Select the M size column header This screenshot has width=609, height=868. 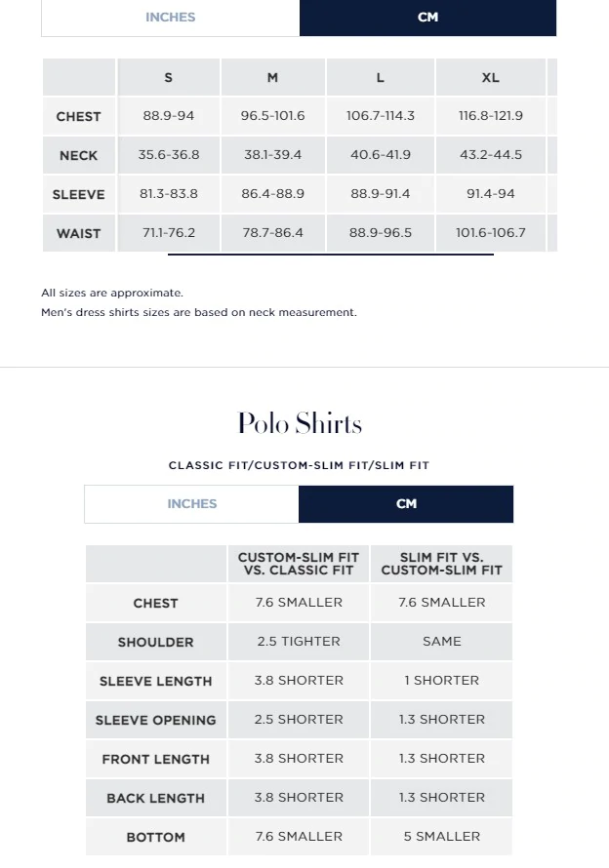point(272,78)
